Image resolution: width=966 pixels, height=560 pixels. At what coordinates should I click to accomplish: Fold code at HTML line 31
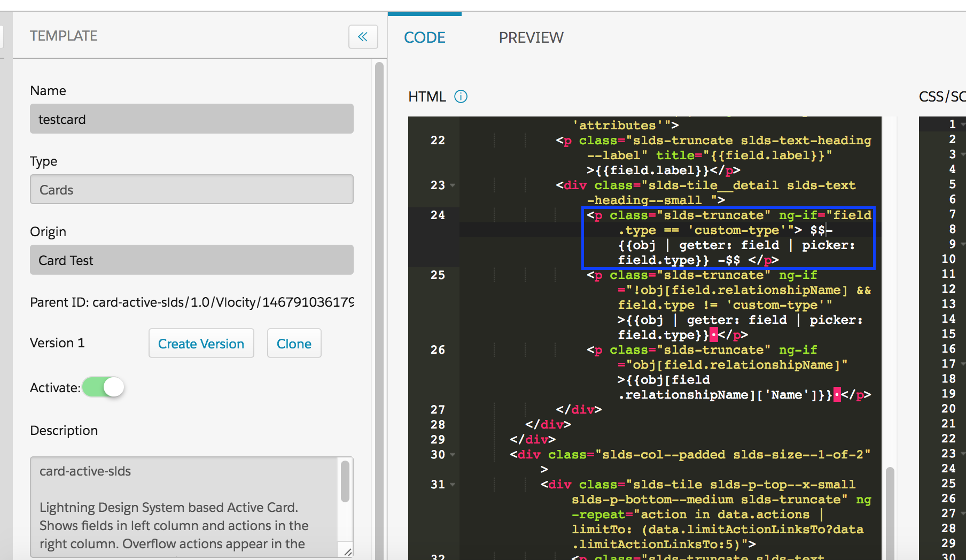[453, 485]
